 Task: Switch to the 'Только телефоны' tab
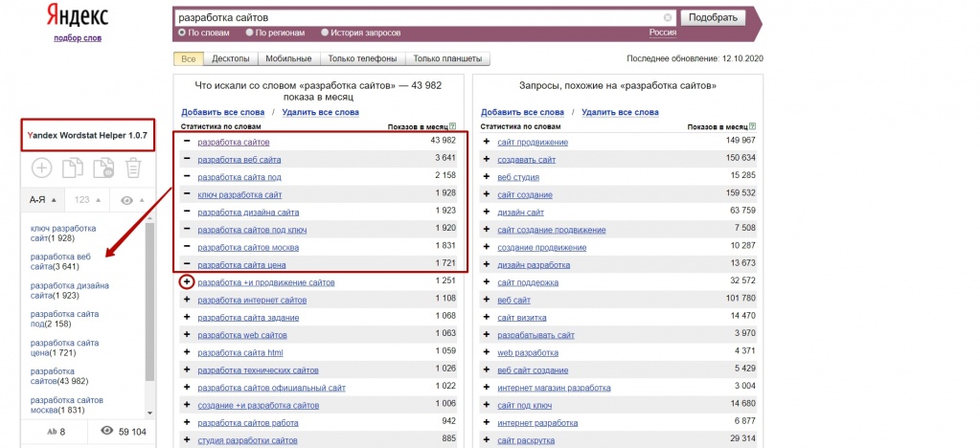(364, 58)
